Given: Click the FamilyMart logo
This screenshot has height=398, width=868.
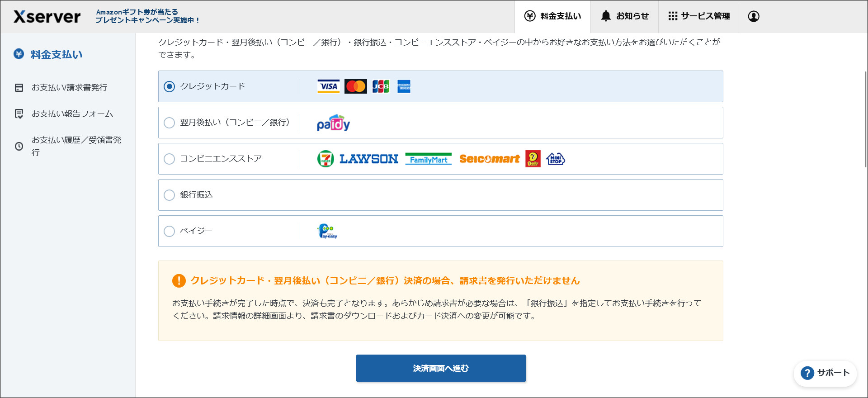Looking at the screenshot, I should pyautogui.click(x=429, y=159).
